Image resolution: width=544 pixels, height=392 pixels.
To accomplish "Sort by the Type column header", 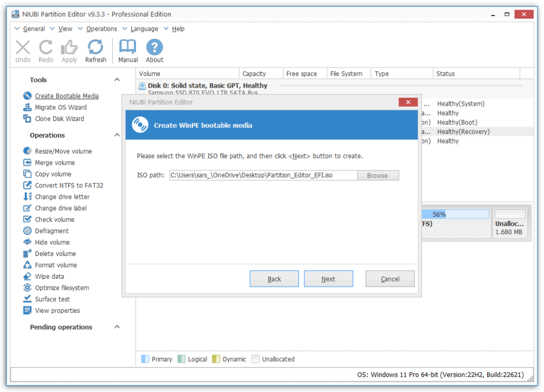I will [402, 73].
